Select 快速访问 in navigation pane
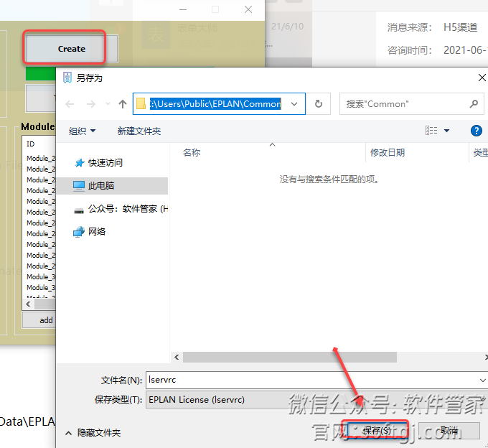This screenshot has height=448, width=488. click(x=105, y=162)
